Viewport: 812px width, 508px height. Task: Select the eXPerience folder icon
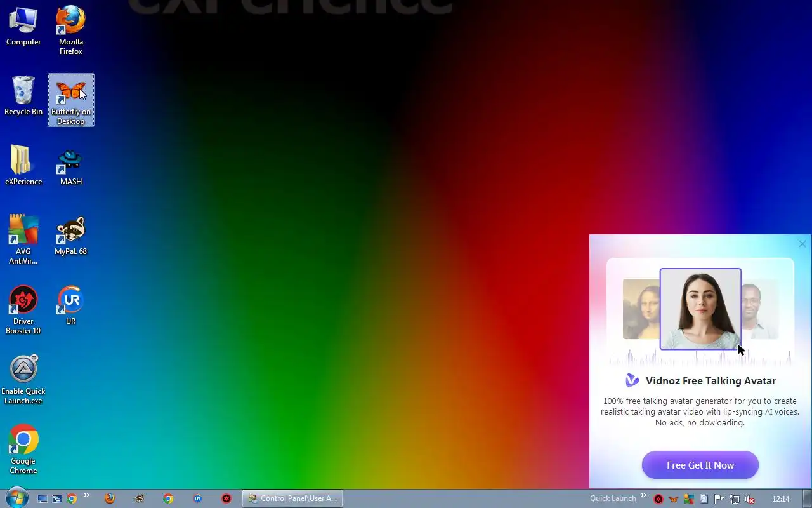(23, 165)
